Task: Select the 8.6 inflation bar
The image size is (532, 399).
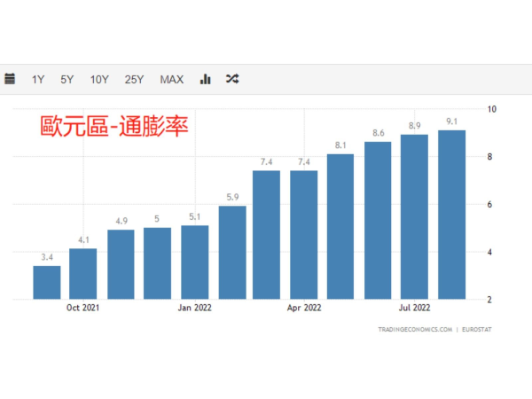Action: coord(377,220)
